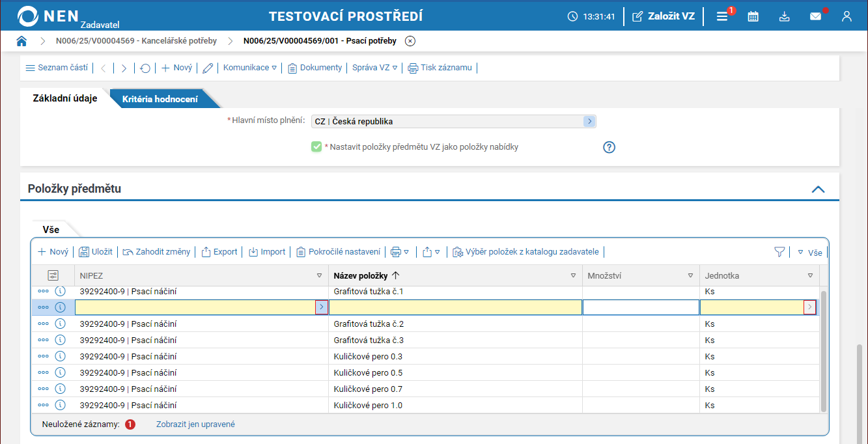
Task: Expand the Správa VZ dropdown
Action: pos(374,68)
